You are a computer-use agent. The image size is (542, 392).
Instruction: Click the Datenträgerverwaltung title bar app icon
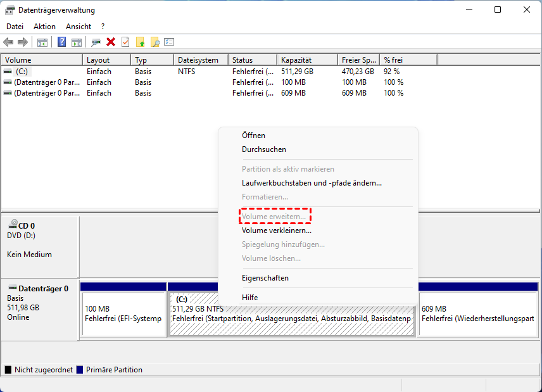9,10
